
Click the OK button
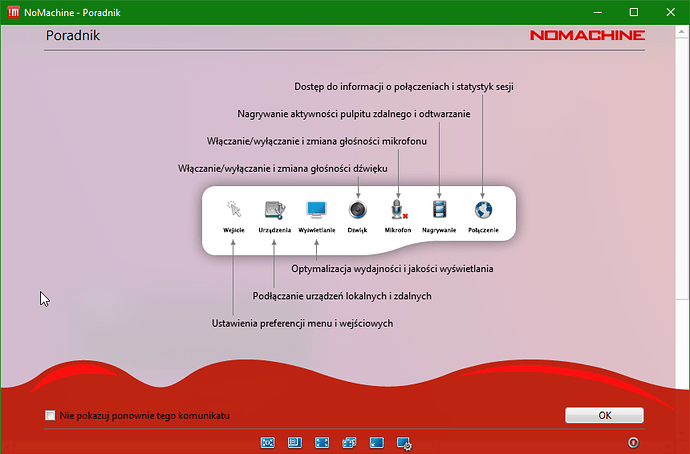pyautogui.click(x=604, y=415)
